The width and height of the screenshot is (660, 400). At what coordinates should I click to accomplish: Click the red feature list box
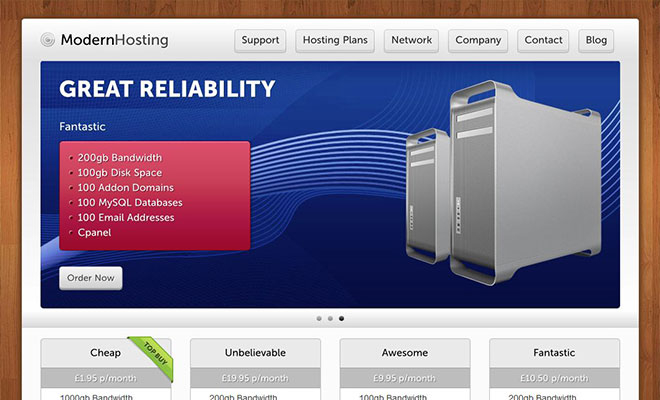[155, 195]
